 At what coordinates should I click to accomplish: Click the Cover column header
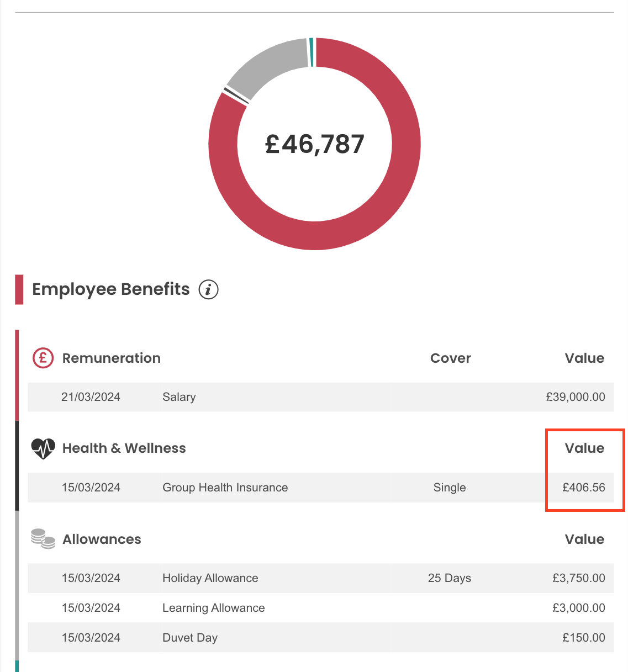pyautogui.click(x=451, y=358)
